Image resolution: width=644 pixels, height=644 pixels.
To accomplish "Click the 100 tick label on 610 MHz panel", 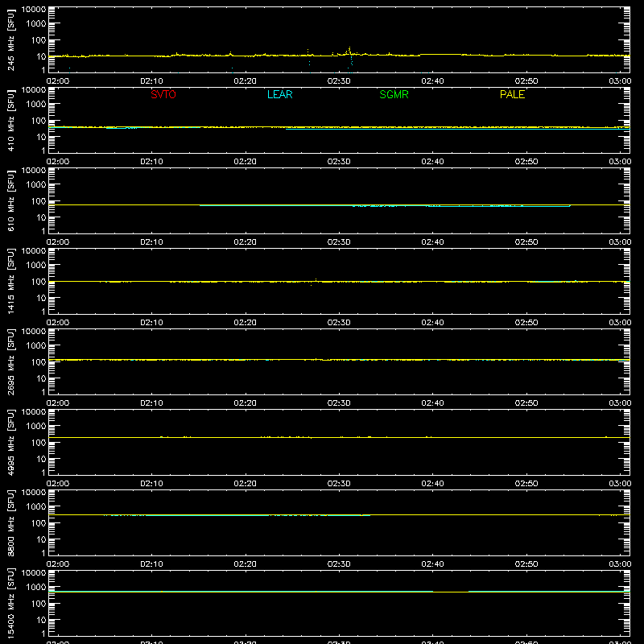I will [39, 200].
